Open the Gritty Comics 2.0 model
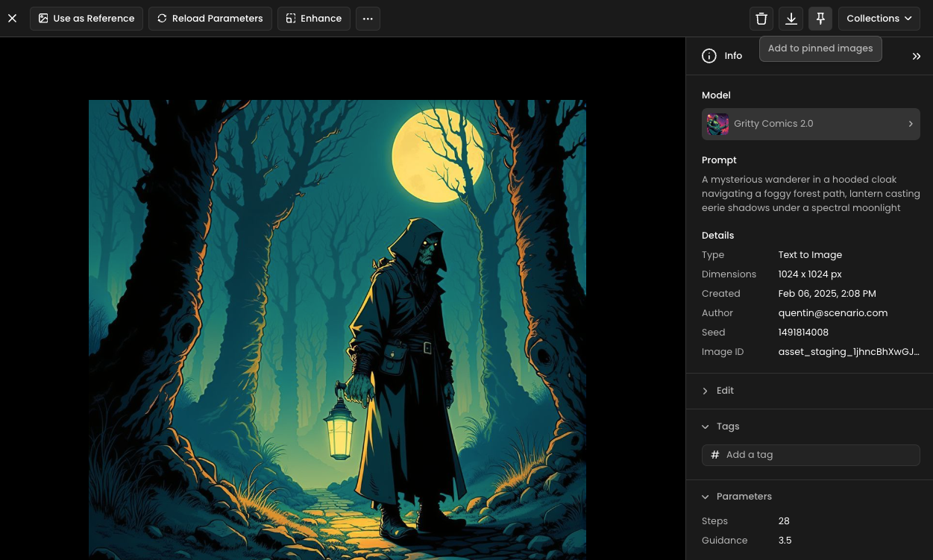This screenshot has width=933, height=560. pyautogui.click(x=811, y=124)
